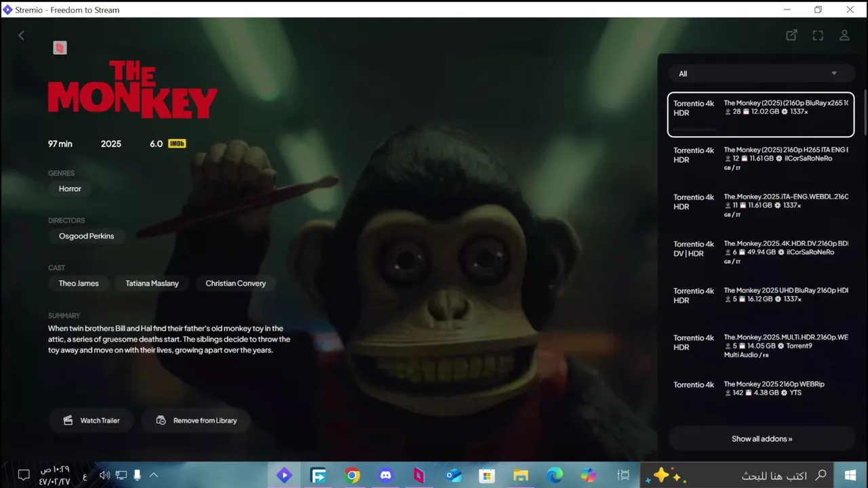
Task: Open director Osgood Perkins link
Action: [x=86, y=236]
